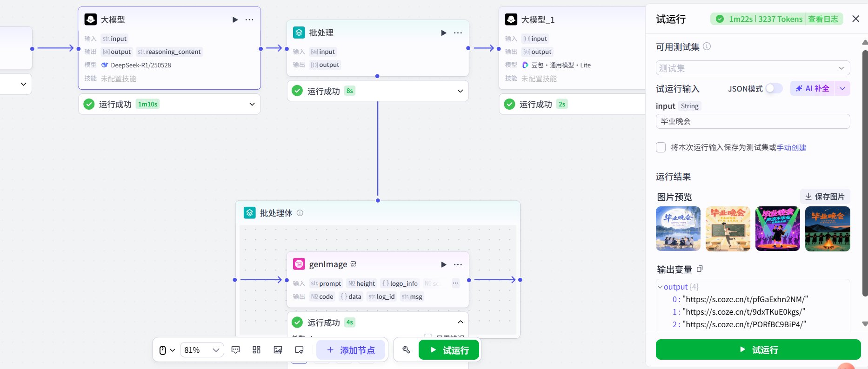Click the 添加节点 button

coord(351,350)
